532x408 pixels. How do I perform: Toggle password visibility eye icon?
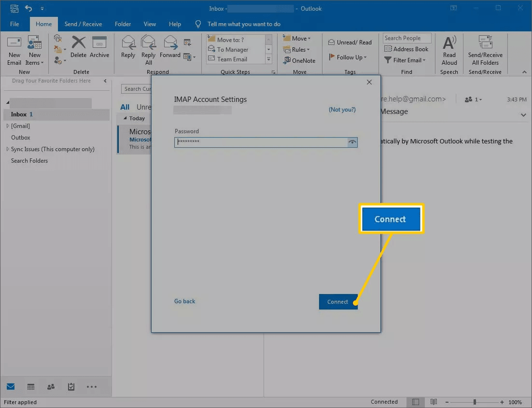click(352, 142)
